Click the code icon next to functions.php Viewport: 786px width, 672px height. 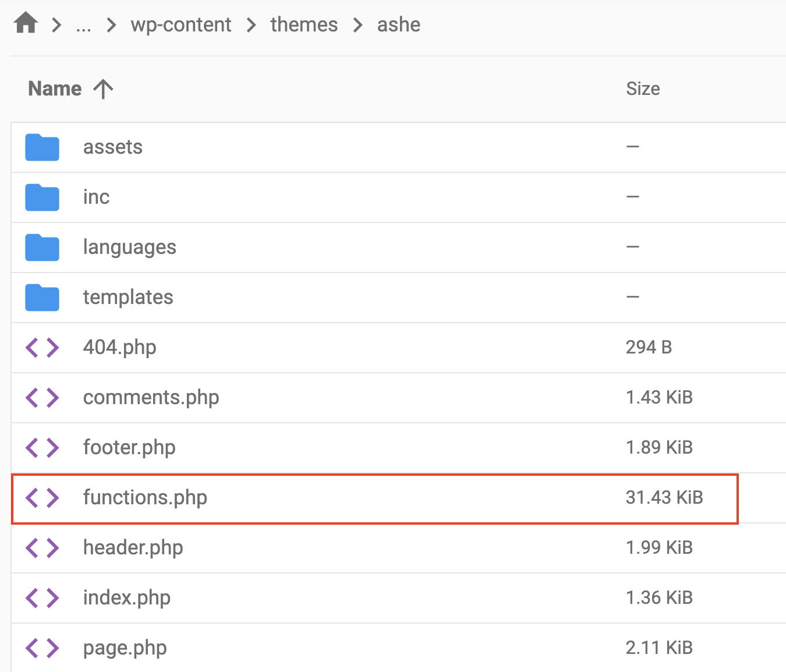(x=42, y=498)
